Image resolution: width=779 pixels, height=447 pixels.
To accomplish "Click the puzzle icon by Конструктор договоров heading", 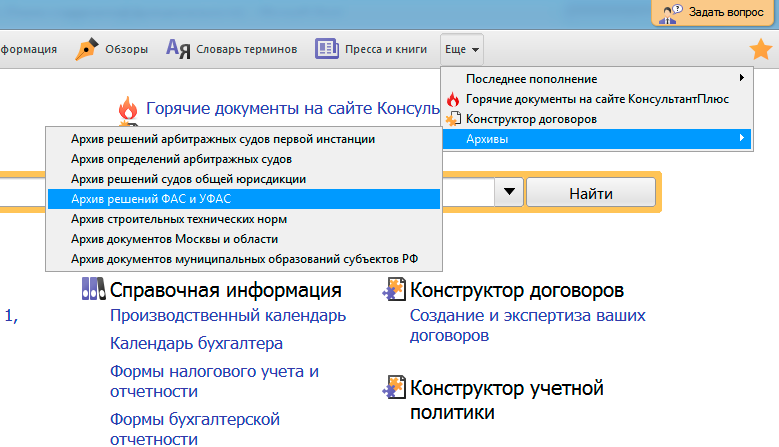I will pos(394,290).
